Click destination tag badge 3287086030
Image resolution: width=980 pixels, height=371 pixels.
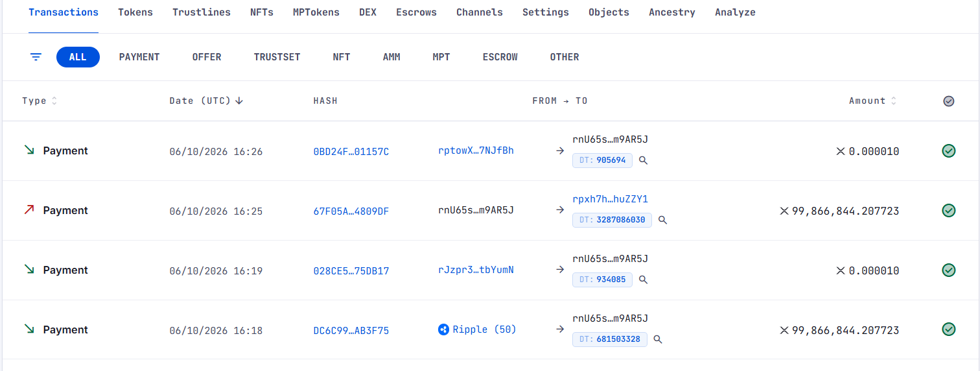612,220
